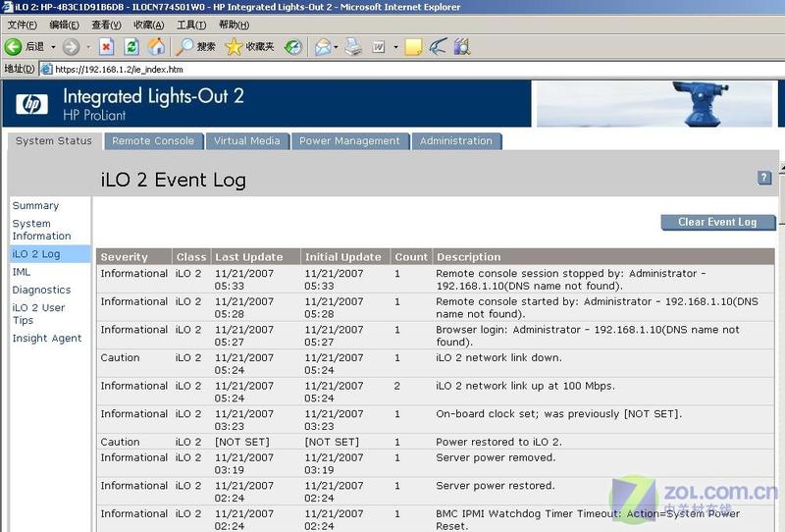Click the Description column header

[603, 257]
